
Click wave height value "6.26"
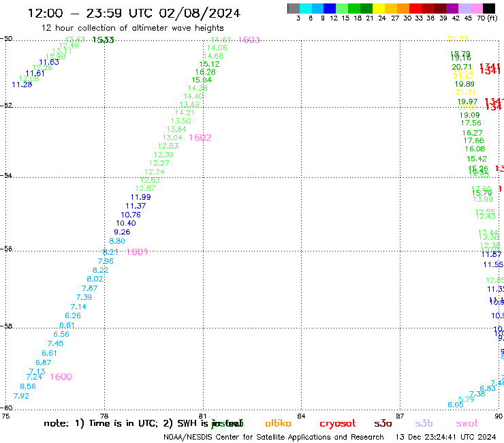(x=73, y=316)
